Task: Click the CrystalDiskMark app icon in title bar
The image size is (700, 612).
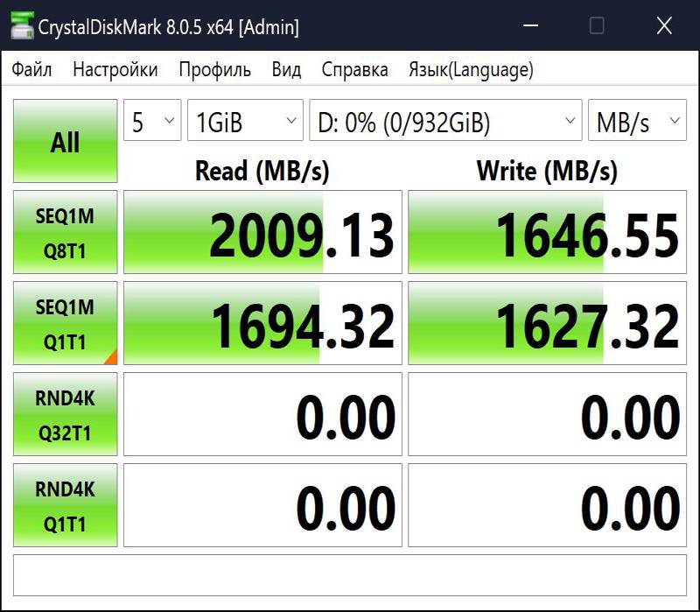Action: coord(23,26)
